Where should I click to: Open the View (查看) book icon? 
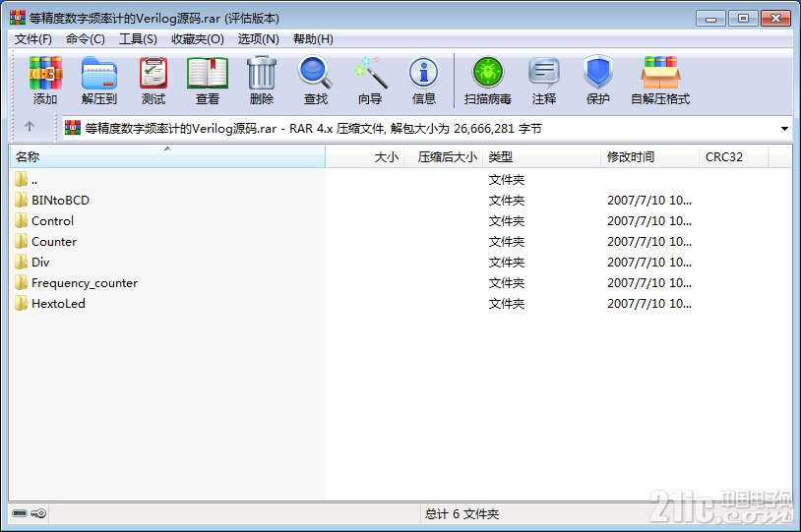coord(208,74)
